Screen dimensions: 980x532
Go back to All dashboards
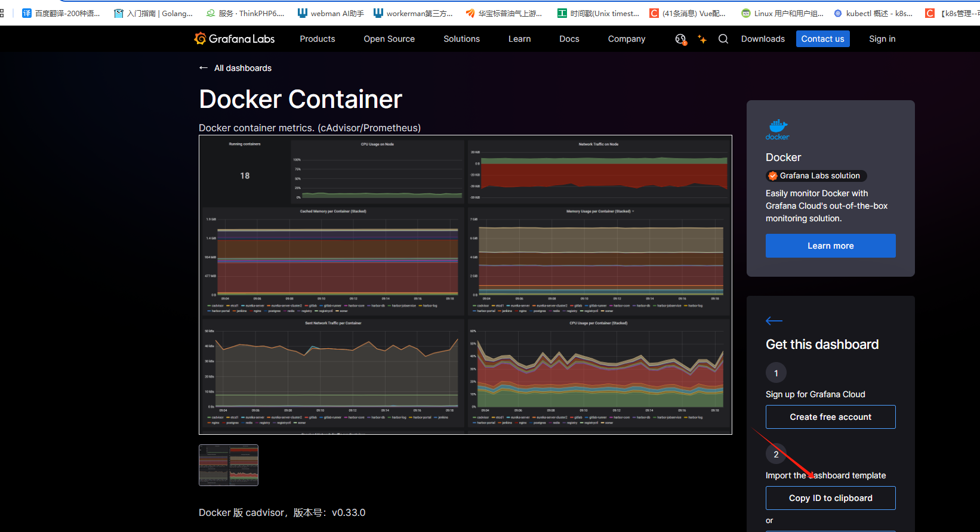pos(243,68)
